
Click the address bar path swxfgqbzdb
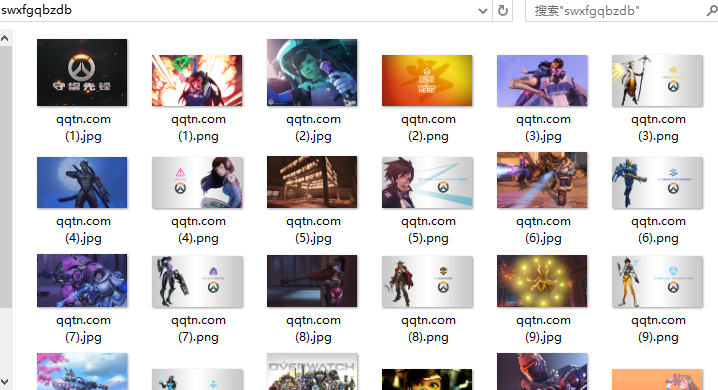pyautogui.click(x=37, y=10)
